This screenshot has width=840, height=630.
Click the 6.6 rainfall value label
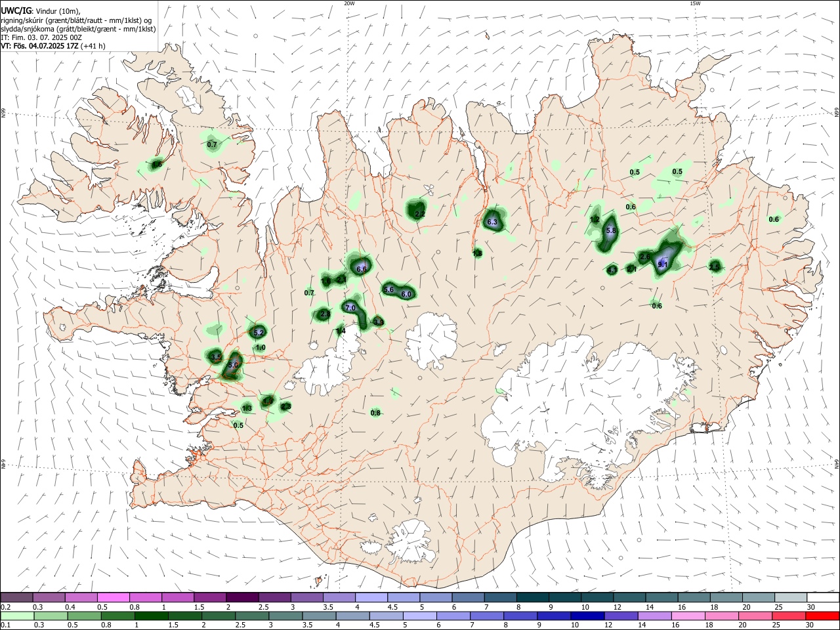click(x=362, y=269)
